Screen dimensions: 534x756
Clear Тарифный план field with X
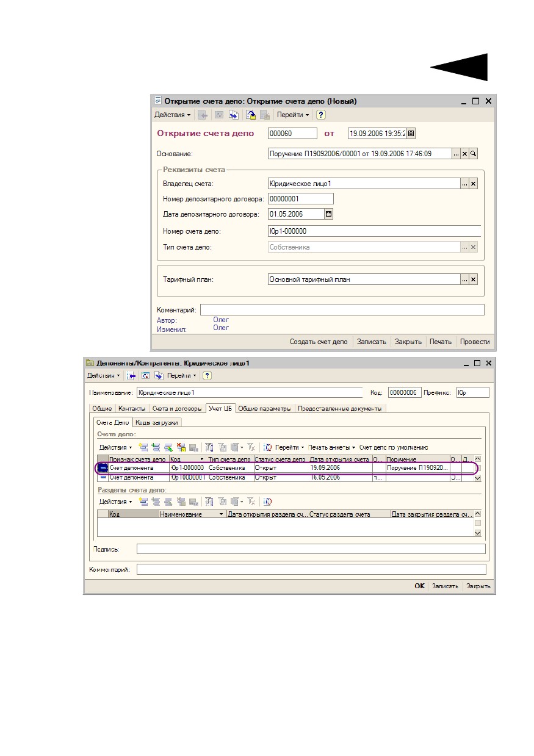point(473,279)
